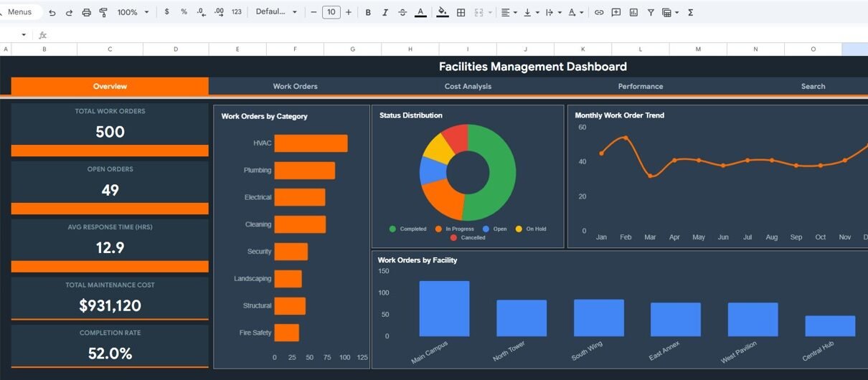Image resolution: width=868 pixels, height=380 pixels.
Task: Click the Search navigation button
Action: (813, 86)
